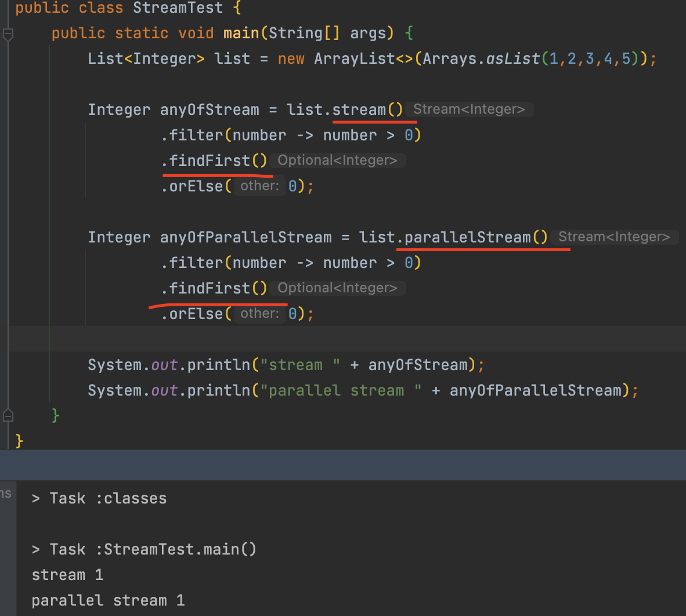Click the class closing brace

point(19,441)
